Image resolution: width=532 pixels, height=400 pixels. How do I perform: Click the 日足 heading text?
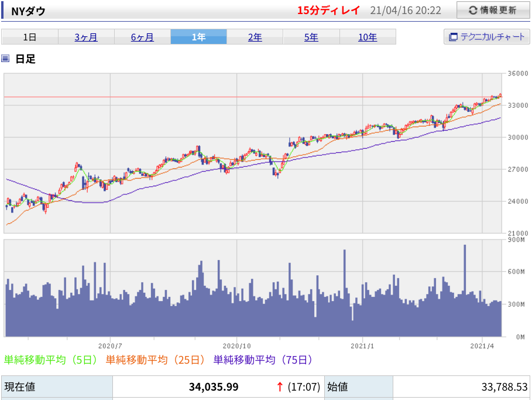click(x=25, y=59)
